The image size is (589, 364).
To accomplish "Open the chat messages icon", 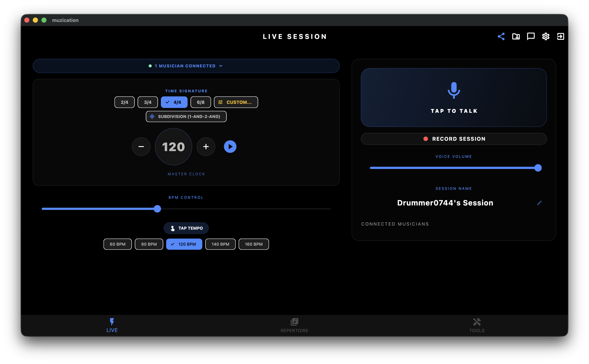I will point(531,36).
